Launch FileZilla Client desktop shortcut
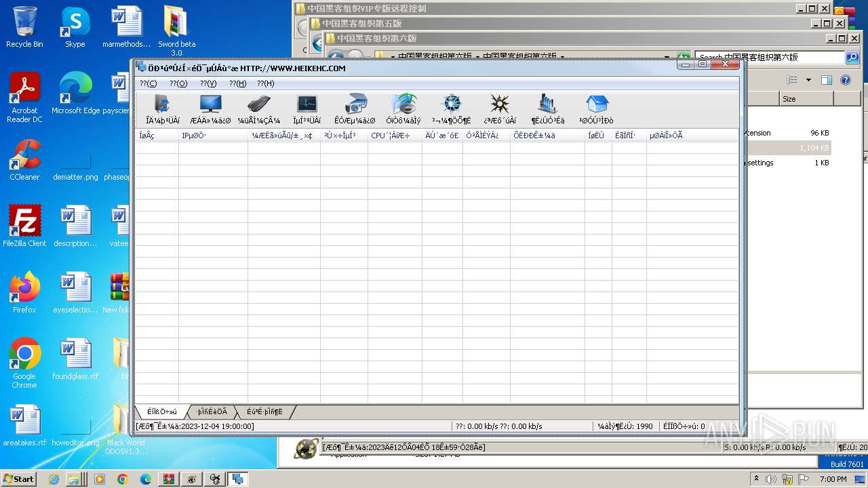Image resolution: width=868 pixels, height=488 pixels. (x=24, y=226)
